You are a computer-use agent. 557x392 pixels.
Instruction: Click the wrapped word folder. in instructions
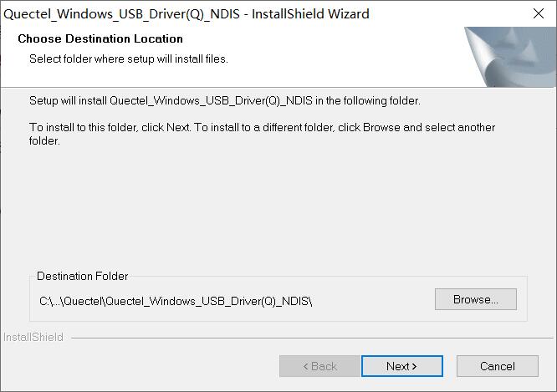pyautogui.click(x=44, y=141)
